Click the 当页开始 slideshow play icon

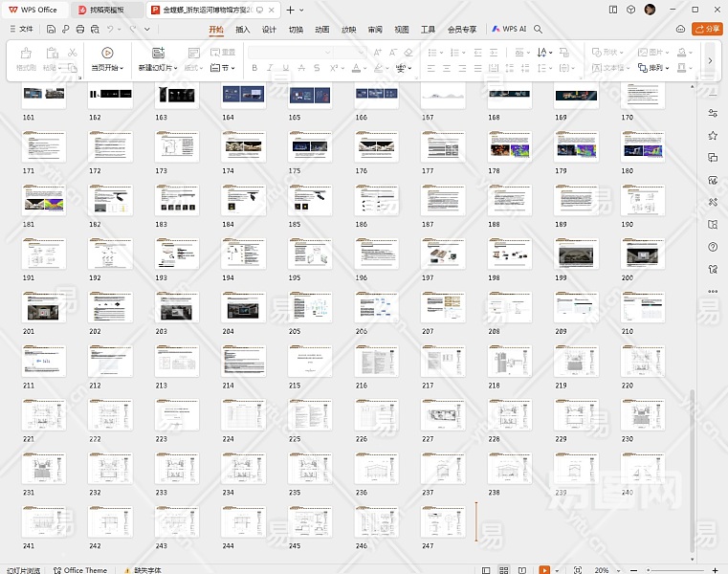107,53
